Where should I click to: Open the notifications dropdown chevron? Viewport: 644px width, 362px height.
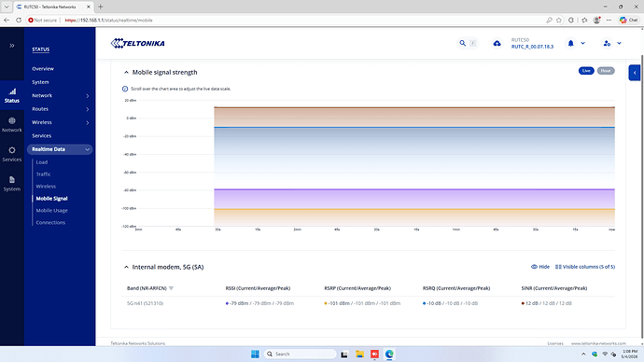[x=582, y=43]
